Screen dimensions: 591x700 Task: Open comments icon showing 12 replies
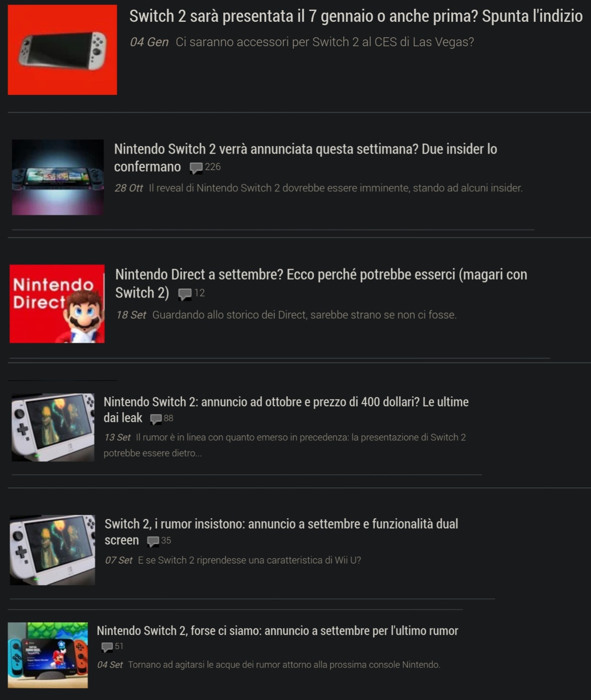pos(185,294)
